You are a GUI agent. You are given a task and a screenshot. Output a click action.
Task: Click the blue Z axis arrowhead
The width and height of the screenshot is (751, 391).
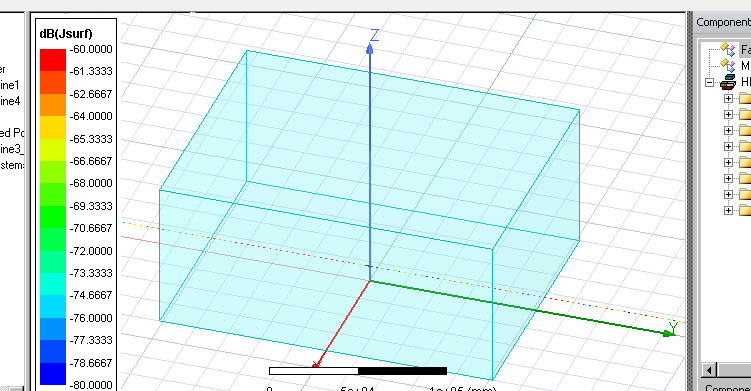369,48
